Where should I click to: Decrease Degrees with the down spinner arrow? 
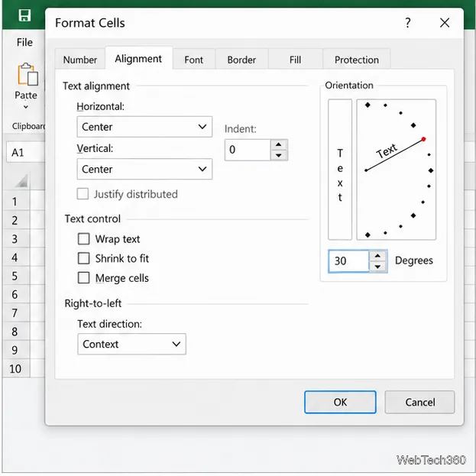377,266
